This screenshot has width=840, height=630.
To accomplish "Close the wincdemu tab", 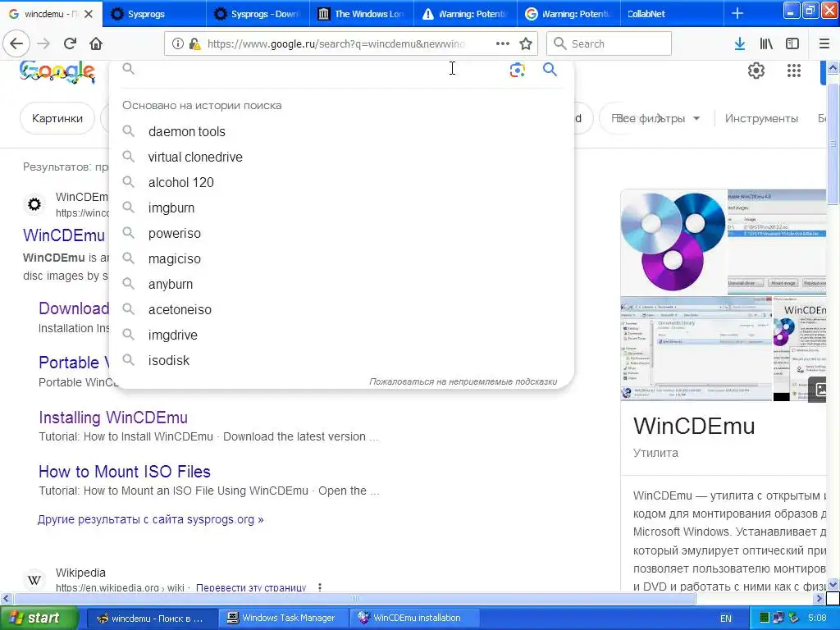I will 89,14.
